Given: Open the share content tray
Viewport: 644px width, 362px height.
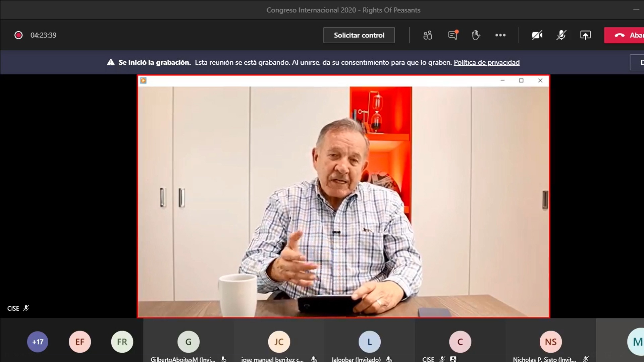Looking at the screenshot, I should (x=585, y=35).
